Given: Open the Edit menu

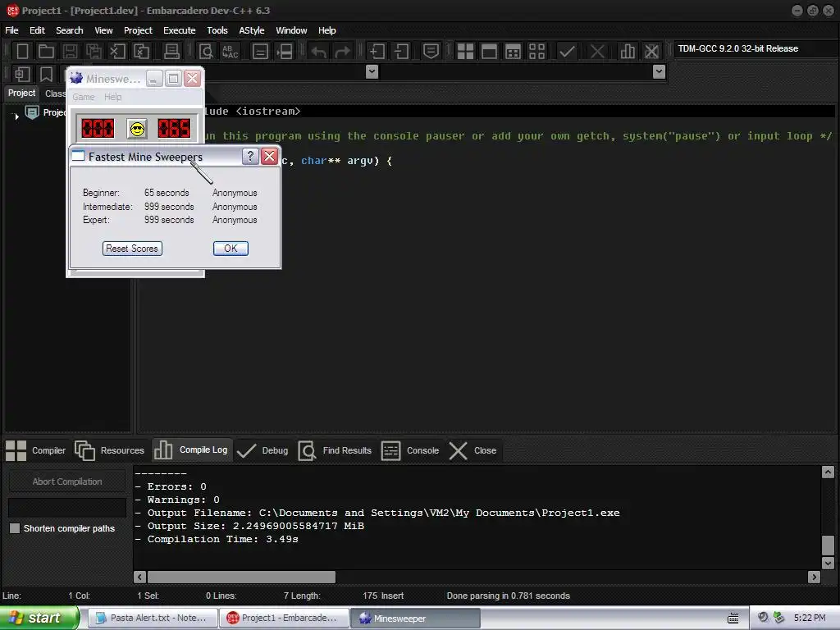Looking at the screenshot, I should [37, 30].
